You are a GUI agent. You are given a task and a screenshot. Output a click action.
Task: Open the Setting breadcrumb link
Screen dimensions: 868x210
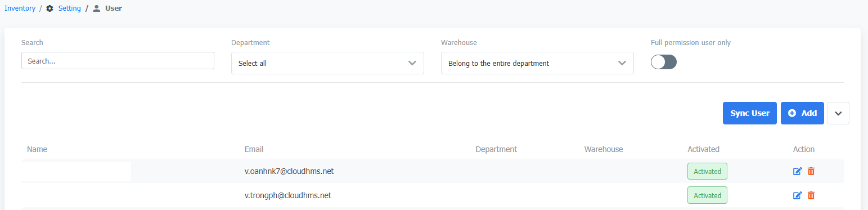tap(70, 8)
